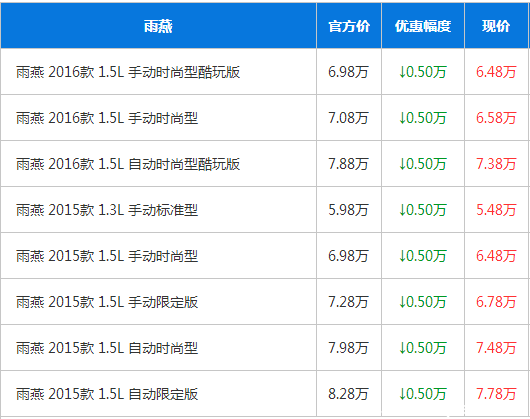
Task: Click green discount arrow beside 7.28万
Action: (402, 302)
